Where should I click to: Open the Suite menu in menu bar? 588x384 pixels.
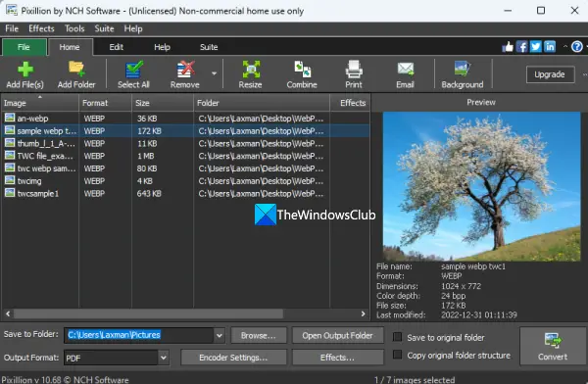104,28
